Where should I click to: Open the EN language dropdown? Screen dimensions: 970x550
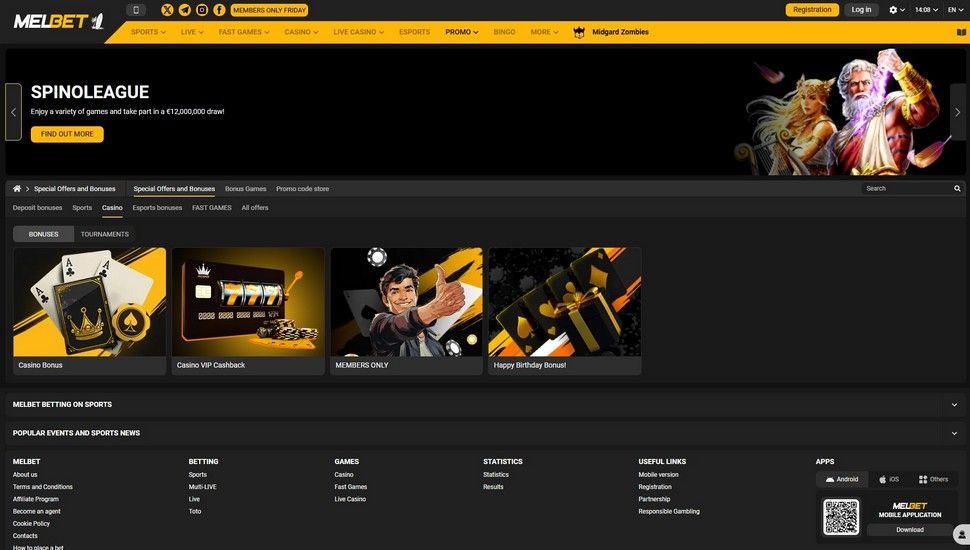[x=955, y=10]
